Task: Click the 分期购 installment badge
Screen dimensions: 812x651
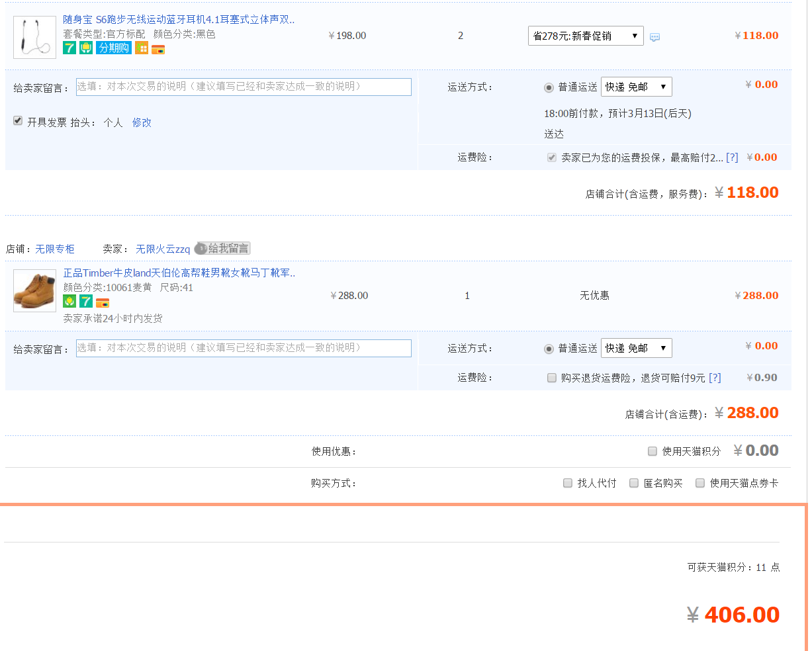Action: pyautogui.click(x=114, y=48)
